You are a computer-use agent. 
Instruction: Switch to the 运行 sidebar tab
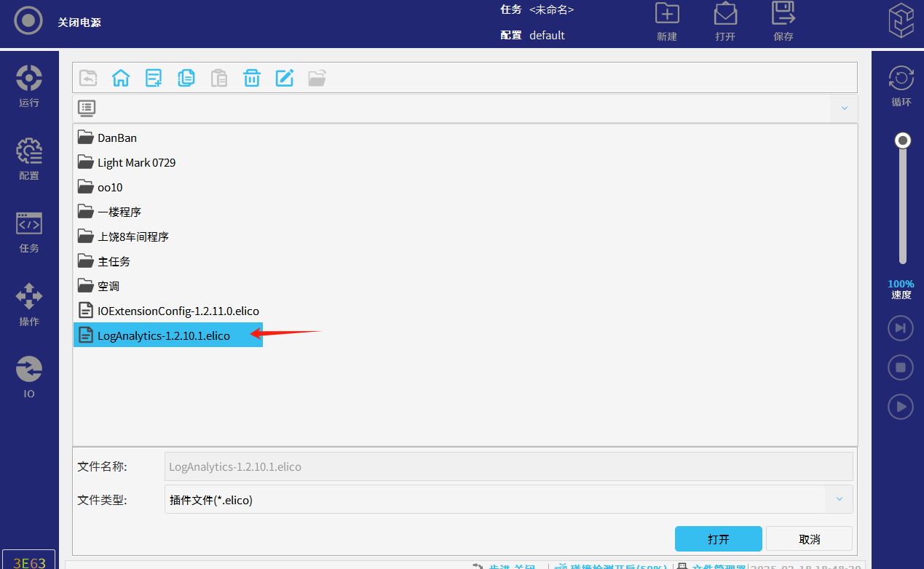29,86
